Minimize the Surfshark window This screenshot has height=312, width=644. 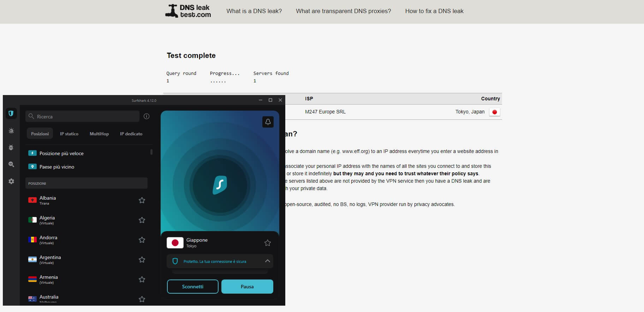261,100
